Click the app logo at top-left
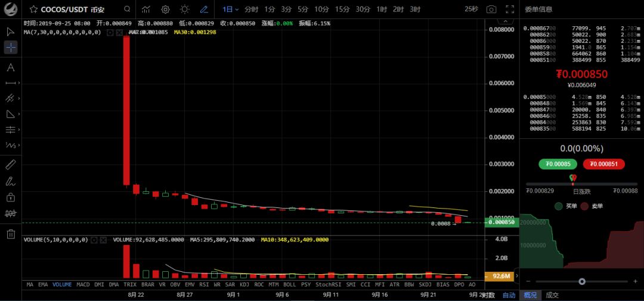The width and height of the screenshot is (644, 301). pyautogui.click(x=11, y=8)
